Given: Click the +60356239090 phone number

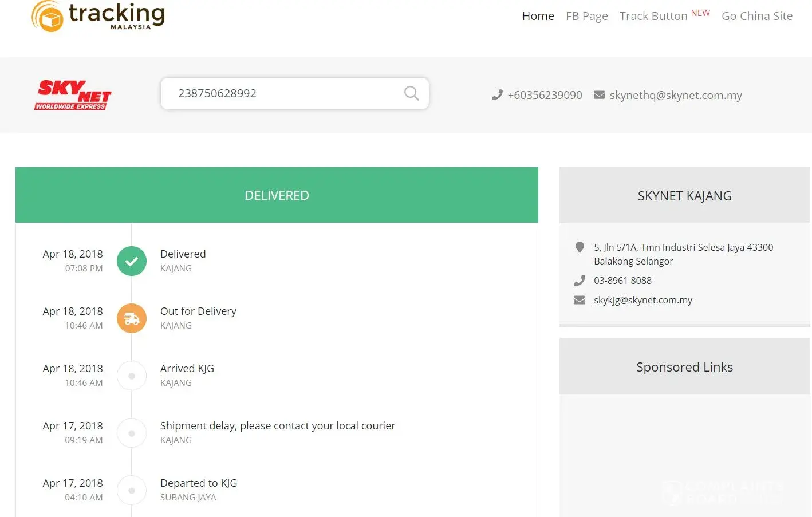Looking at the screenshot, I should (545, 95).
